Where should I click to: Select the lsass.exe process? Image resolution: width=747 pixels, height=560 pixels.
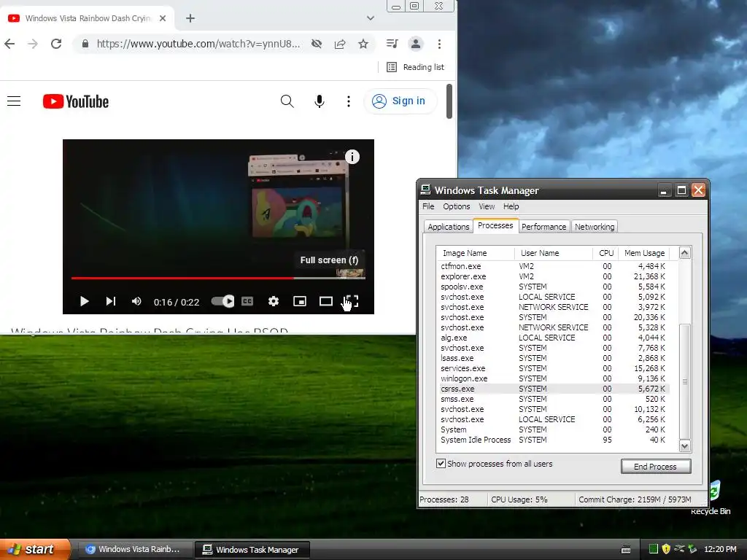pos(553,358)
